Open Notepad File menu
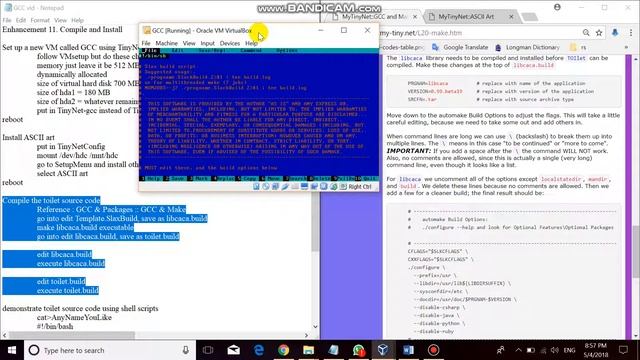This screenshot has height=360, width=640. [7, 20]
